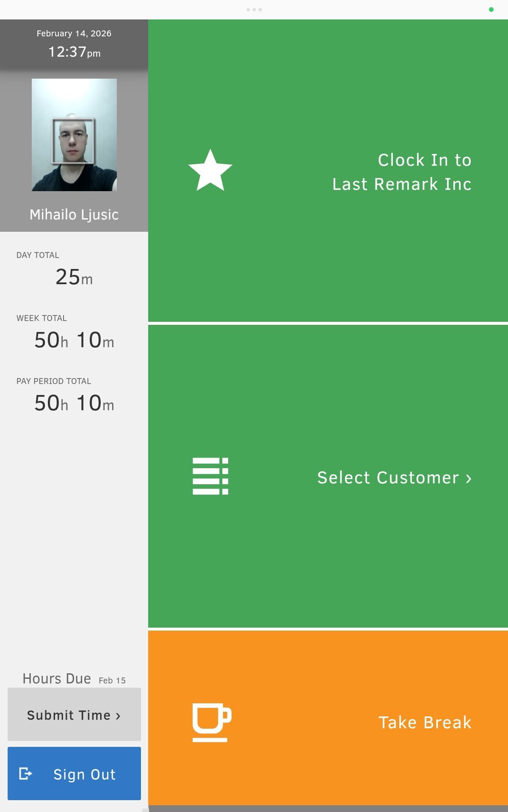The image size is (508, 812).
Task: Open the three-dots menu at the top
Action: point(255,9)
